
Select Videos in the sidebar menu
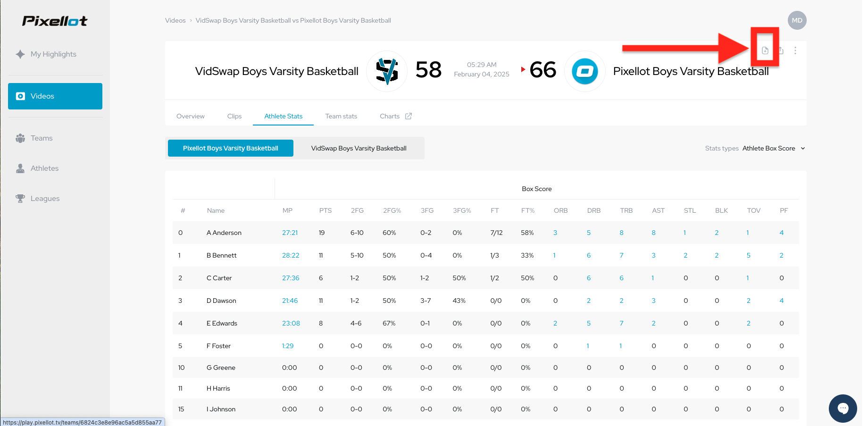point(55,96)
